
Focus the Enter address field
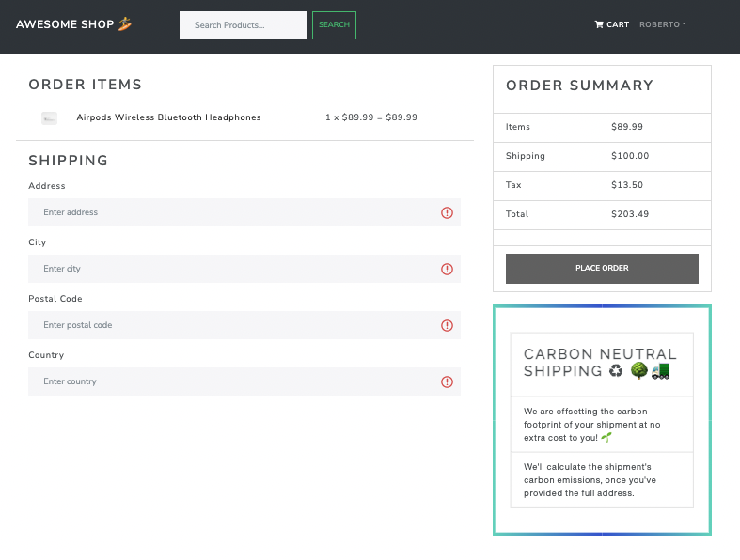pyautogui.click(x=244, y=212)
